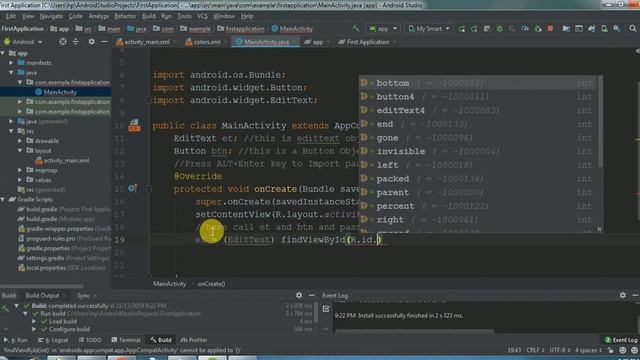Image resolution: width=640 pixels, height=360 pixels.
Task: Click the Make Project hammer icon
Action: [x=356, y=29]
